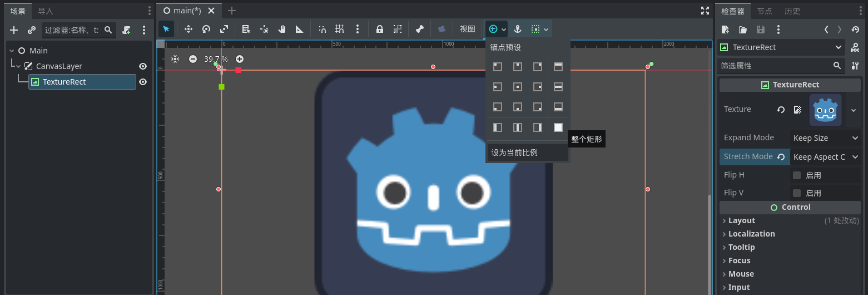Add a new child node with plus icon
This screenshot has height=295, width=868.
[x=14, y=30]
